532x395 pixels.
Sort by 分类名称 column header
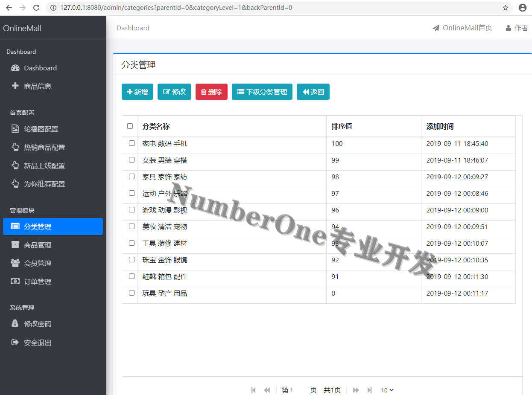(232, 126)
